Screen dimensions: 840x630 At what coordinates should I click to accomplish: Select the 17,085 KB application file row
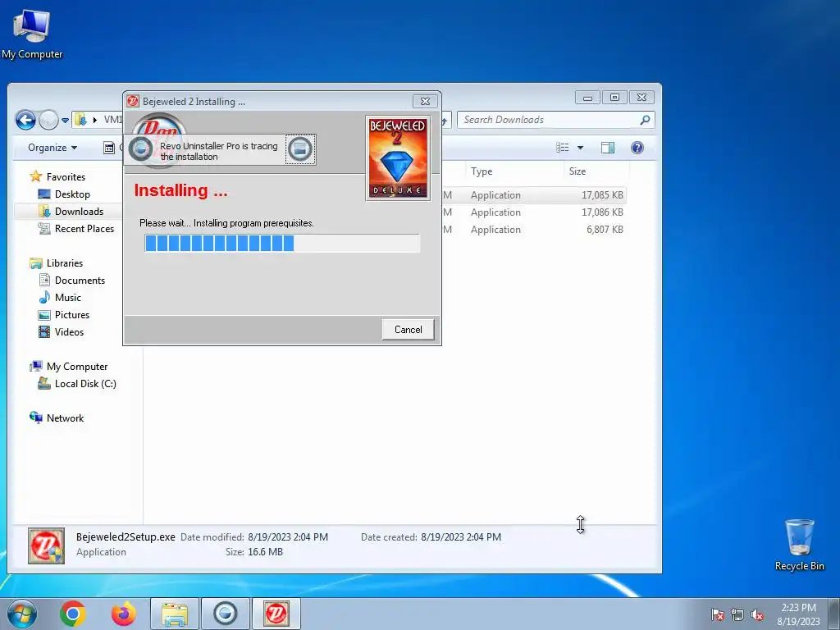(x=533, y=195)
